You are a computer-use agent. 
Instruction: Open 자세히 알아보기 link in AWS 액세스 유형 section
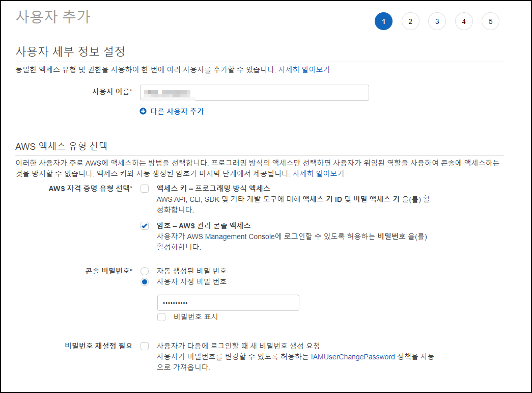click(x=318, y=174)
